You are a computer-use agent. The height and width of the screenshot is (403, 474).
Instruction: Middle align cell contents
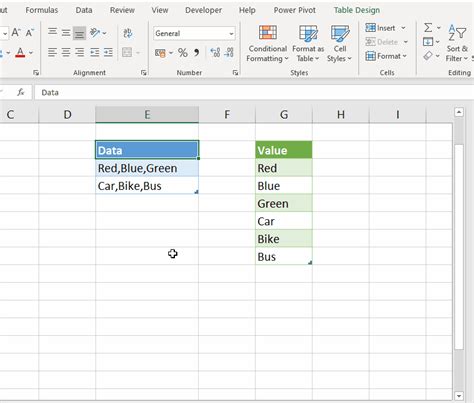click(x=66, y=33)
